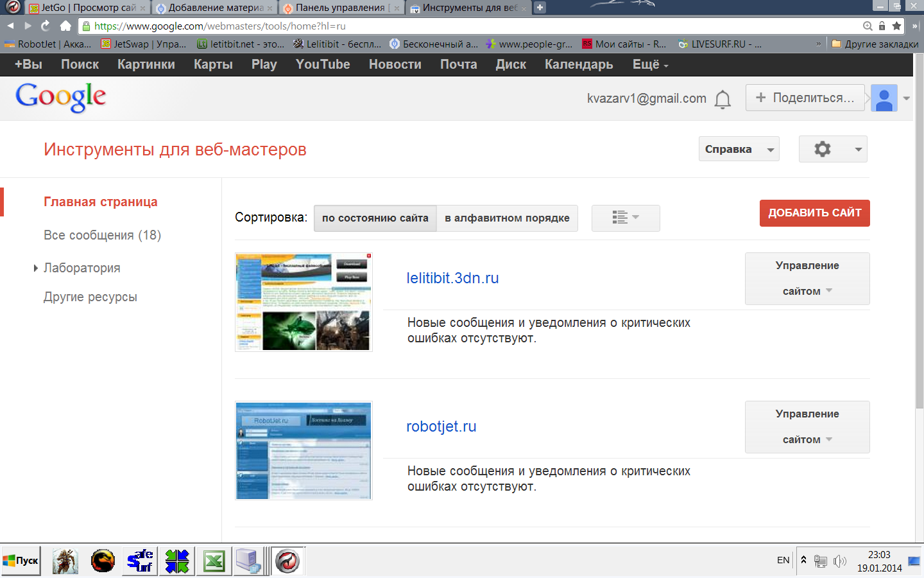Launch the Excel icon in the taskbar
Viewport: 924px width, 578px height.
[214, 561]
